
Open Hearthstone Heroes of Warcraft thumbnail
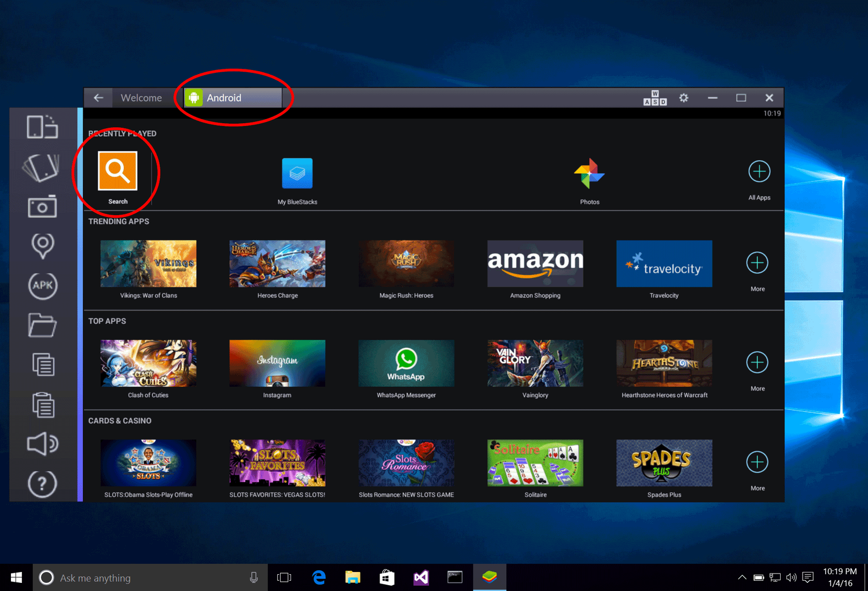(664, 363)
